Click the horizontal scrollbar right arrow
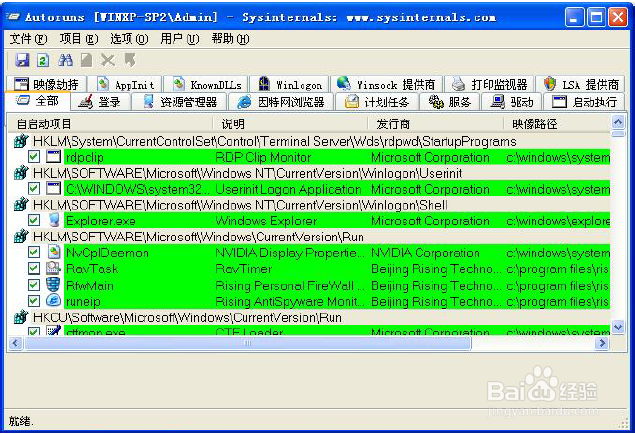 [602, 343]
